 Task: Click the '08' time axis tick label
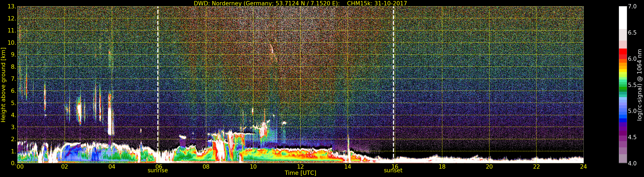tap(206, 166)
